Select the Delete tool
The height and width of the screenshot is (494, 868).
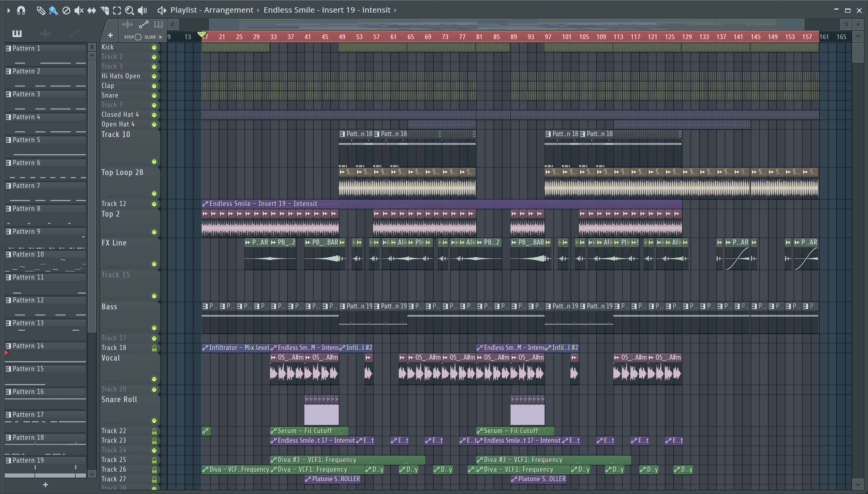pos(66,11)
